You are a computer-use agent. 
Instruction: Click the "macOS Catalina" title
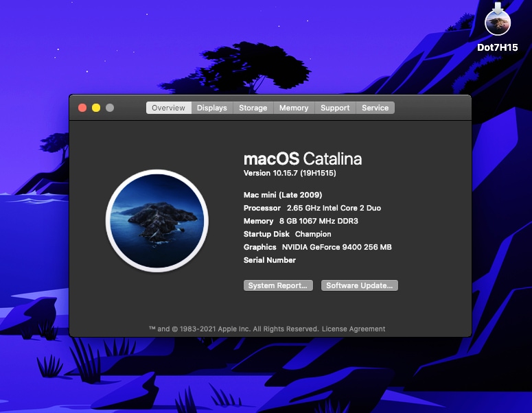coord(303,158)
